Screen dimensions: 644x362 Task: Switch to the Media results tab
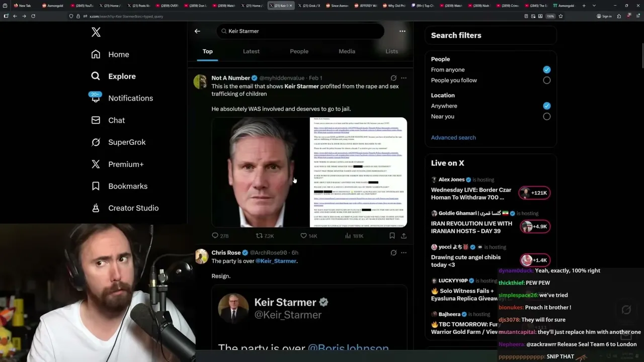click(x=347, y=51)
